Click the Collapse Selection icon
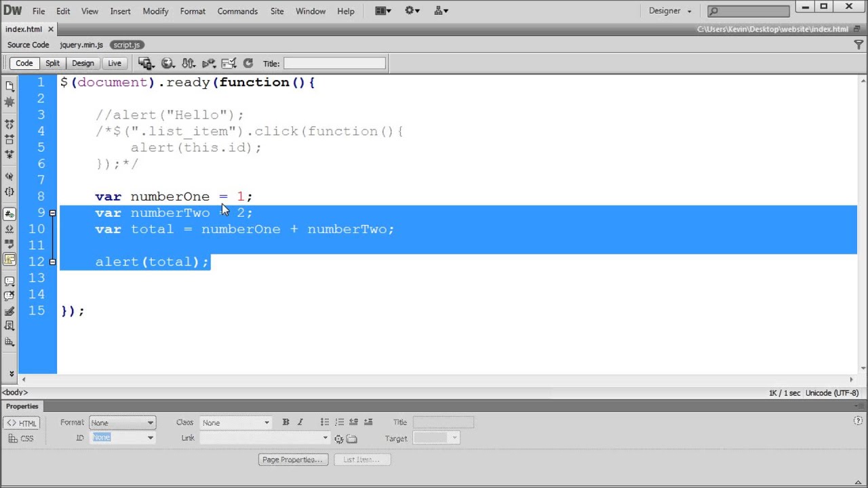The image size is (868, 488). tap(9, 140)
